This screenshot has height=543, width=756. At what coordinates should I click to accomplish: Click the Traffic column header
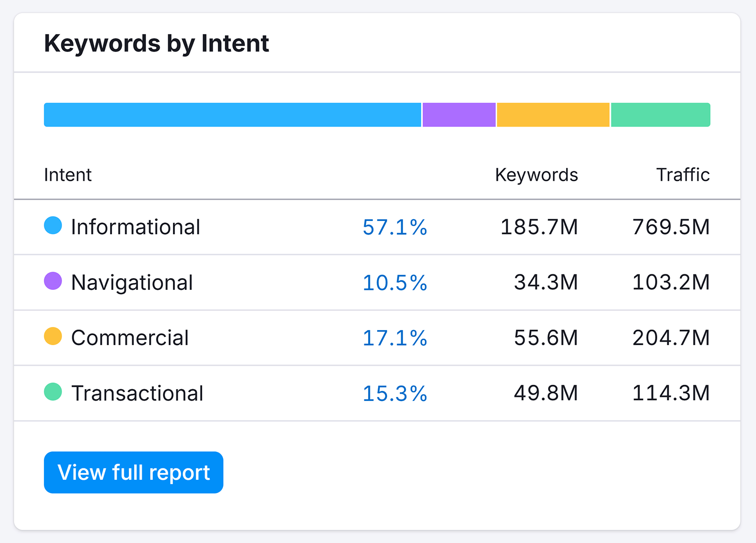point(682,175)
